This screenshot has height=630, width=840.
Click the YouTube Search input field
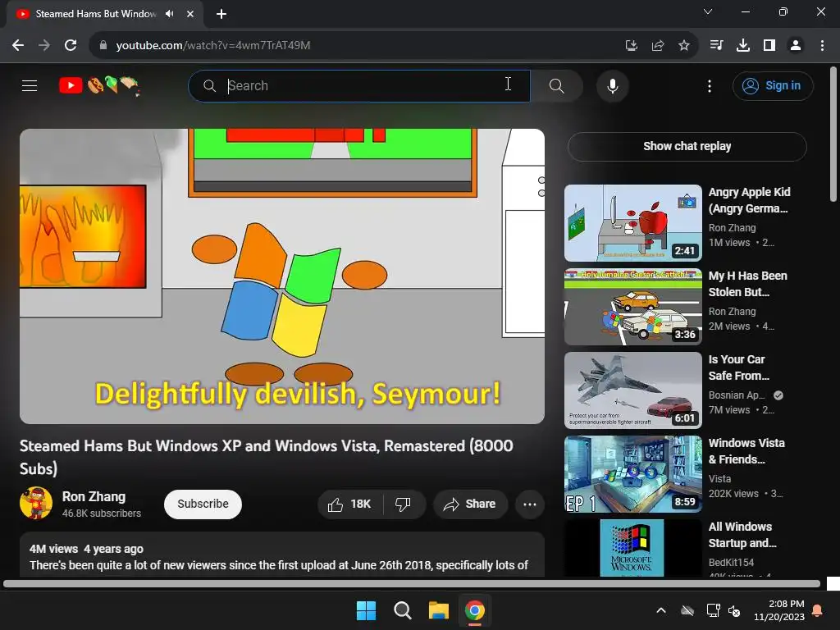(x=359, y=85)
